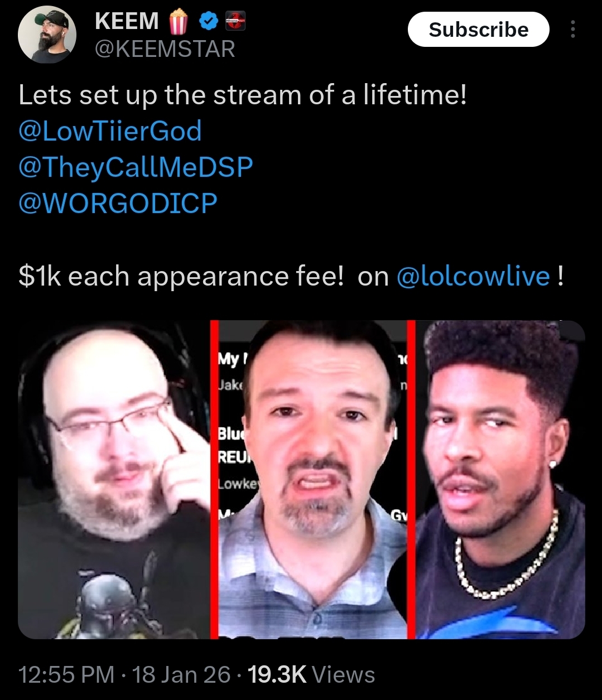The image size is (602, 700).
Task: View the left photo of the man with glasses
Action: tap(114, 480)
